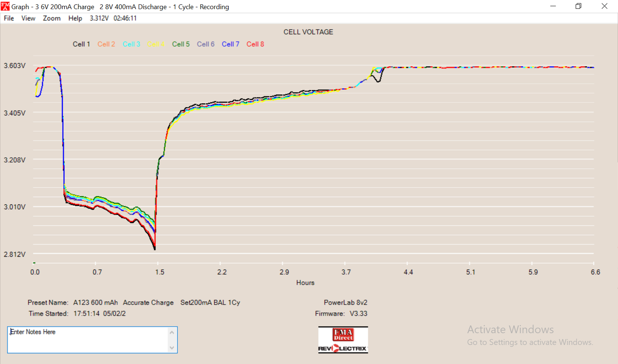Viewport: 618px width, 364px height.
Task: Click the 1.5 hours axis tick
Action: click(159, 272)
